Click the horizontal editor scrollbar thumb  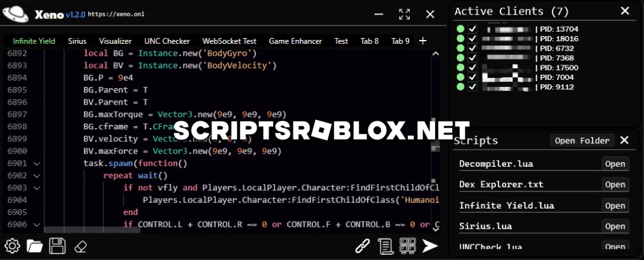tap(92, 230)
